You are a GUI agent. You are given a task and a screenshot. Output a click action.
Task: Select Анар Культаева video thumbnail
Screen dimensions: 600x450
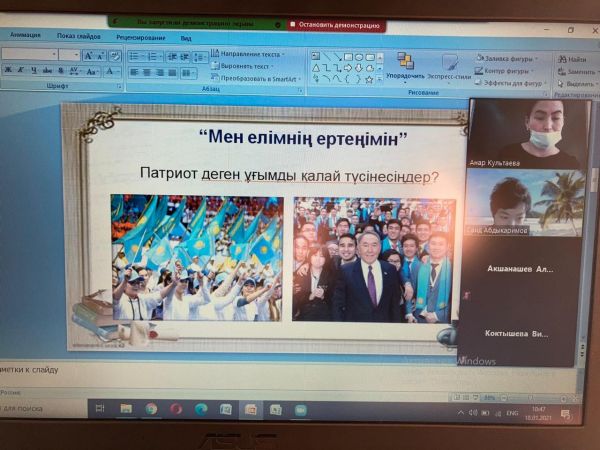tap(524, 132)
